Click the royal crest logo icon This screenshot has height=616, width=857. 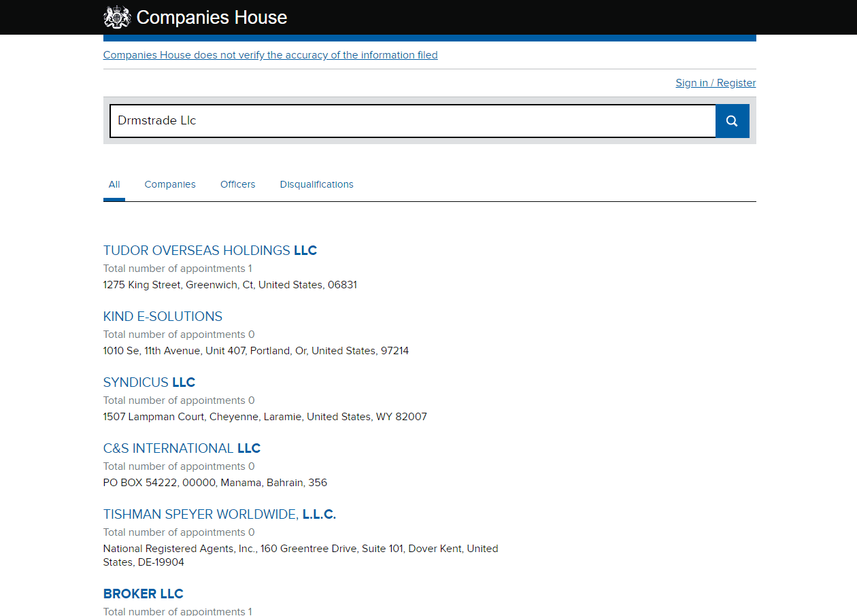click(x=116, y=17)
